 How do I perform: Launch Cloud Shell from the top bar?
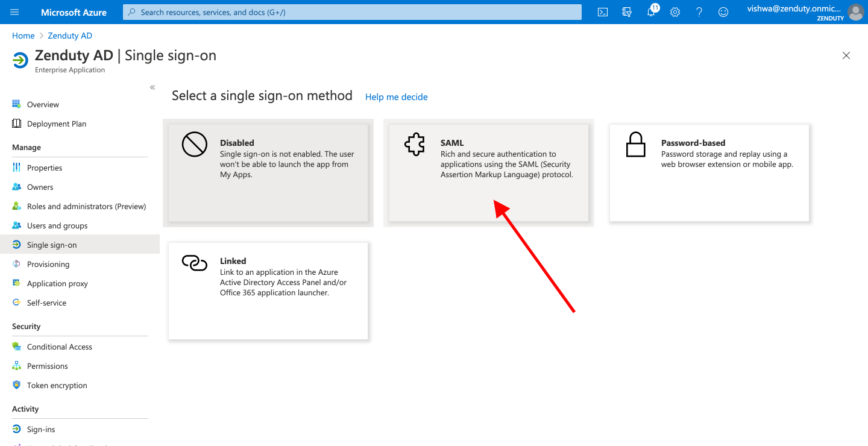603,12
